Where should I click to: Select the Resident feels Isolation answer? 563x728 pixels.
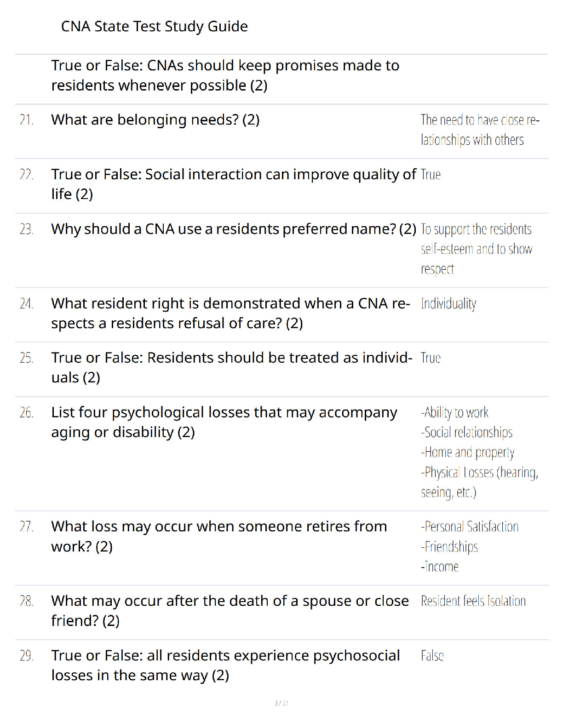[473, 601]
